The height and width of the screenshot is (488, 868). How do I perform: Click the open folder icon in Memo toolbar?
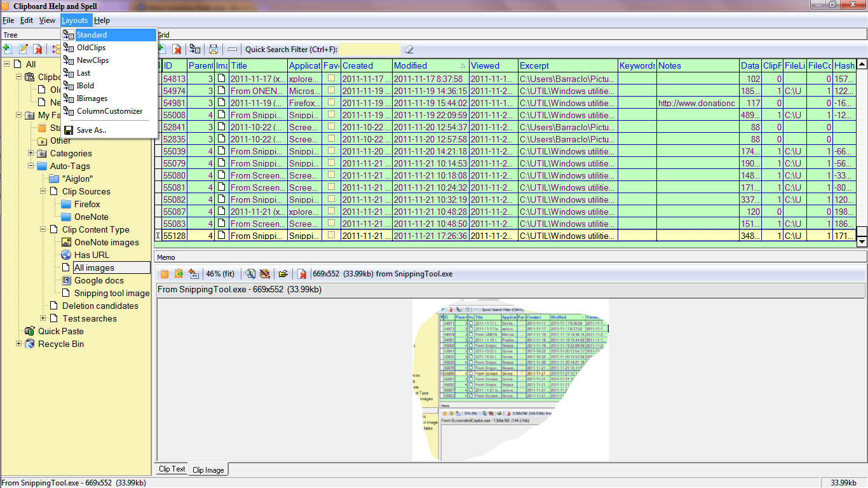[283, 274]
